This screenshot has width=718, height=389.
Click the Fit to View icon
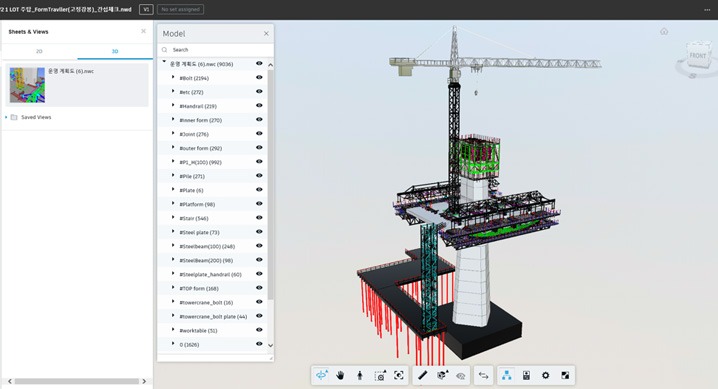pyautogui.click(x=399, y=375)
